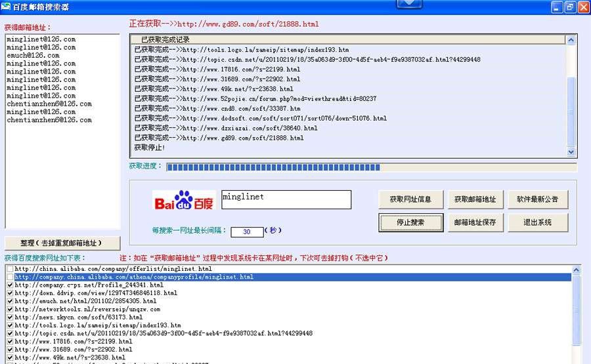Select log entry for www.gd89.com
The height and width of the screenshot is (364, 591).
coord(219,138)
